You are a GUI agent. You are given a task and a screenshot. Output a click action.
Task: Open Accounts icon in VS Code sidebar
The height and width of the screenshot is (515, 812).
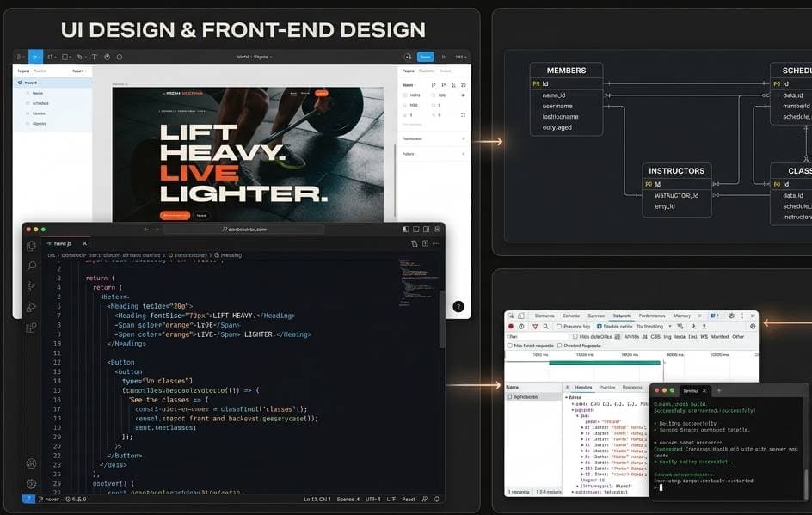[x=32, y=463]
